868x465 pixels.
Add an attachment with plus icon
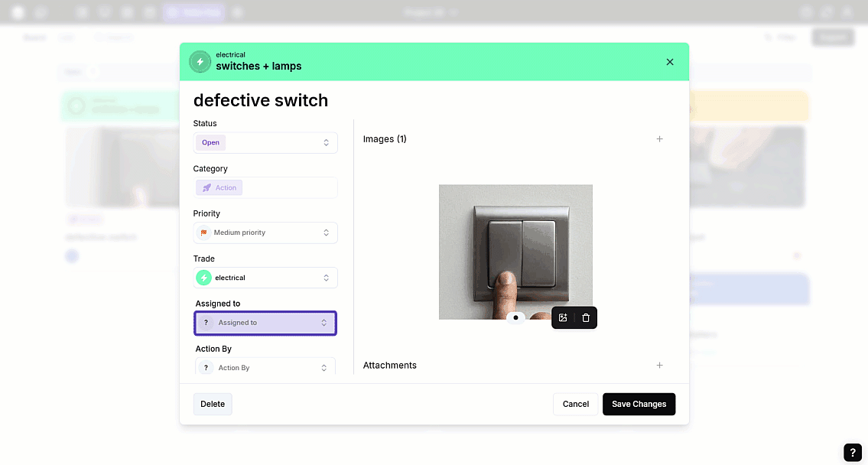(x=659, y=366)
